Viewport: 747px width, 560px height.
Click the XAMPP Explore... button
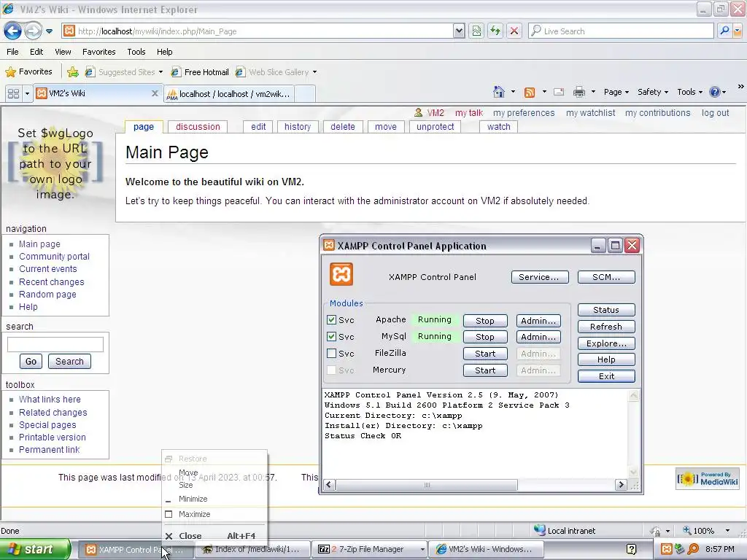[606, 343]
